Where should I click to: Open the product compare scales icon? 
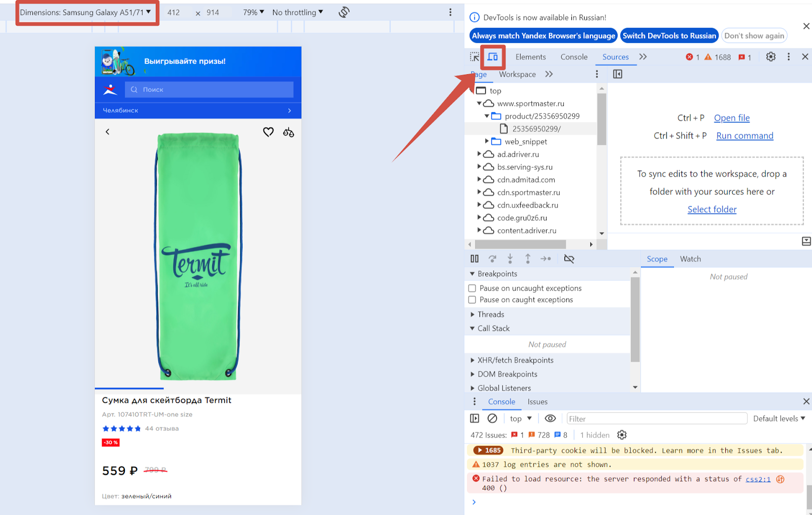tap(288, 133)
